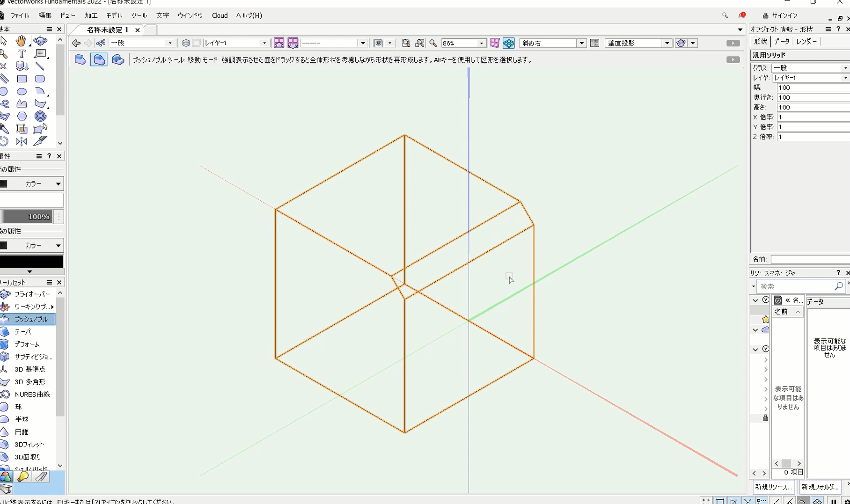Click the Resource Manager 検索 search field

pos(801,286)
